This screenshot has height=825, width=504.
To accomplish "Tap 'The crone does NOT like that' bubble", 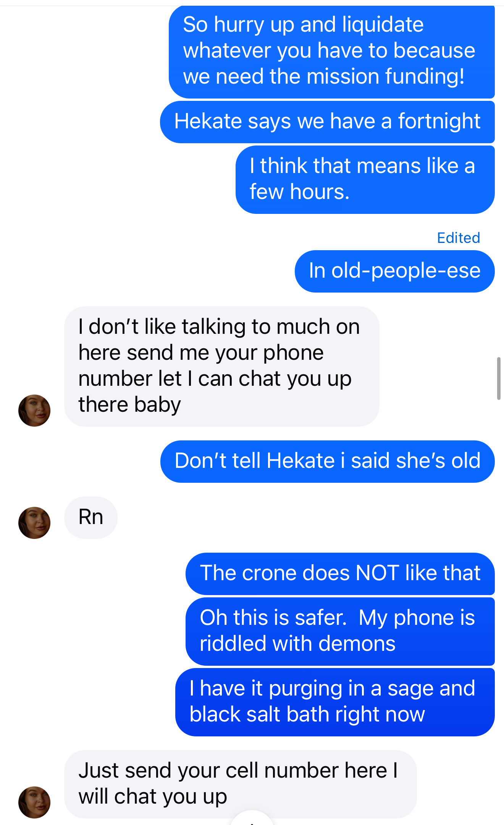I will (340, 574).
